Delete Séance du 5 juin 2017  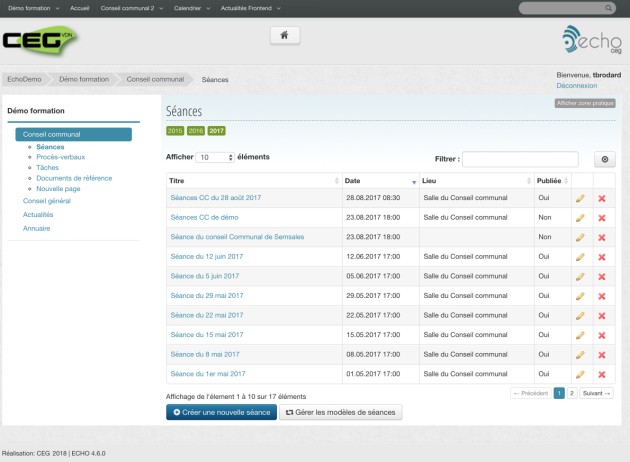601,276
